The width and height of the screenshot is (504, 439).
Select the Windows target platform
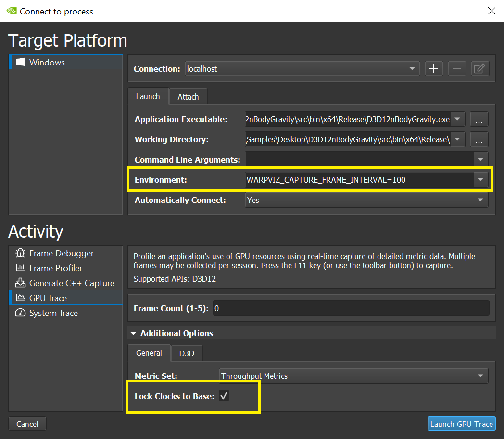tap(47, 63)
